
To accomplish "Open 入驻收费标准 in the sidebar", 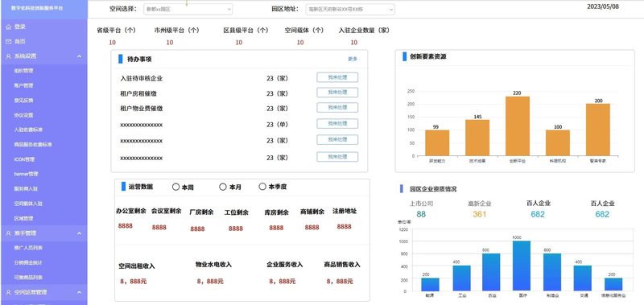I will pos(28,130).
